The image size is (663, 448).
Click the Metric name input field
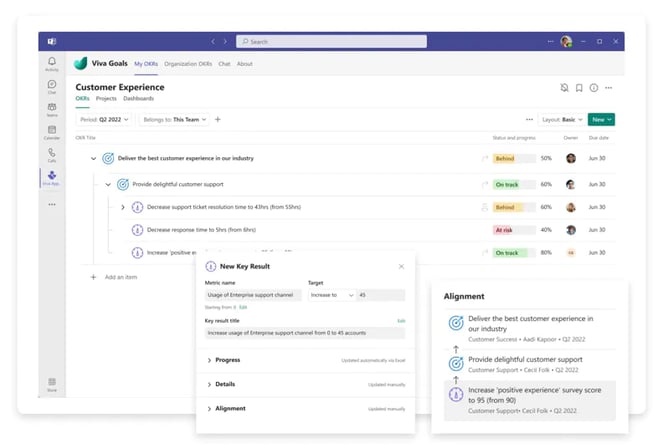(253, 295)
